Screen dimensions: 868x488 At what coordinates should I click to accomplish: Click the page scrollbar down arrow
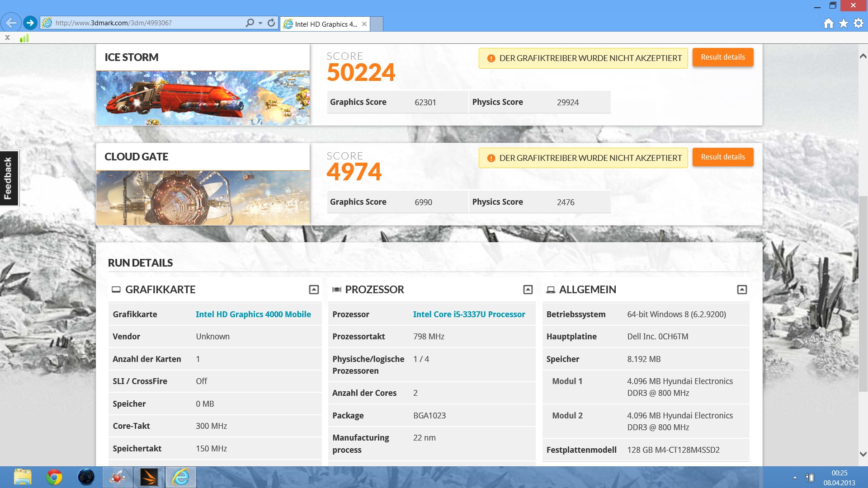tap(863, 454)
